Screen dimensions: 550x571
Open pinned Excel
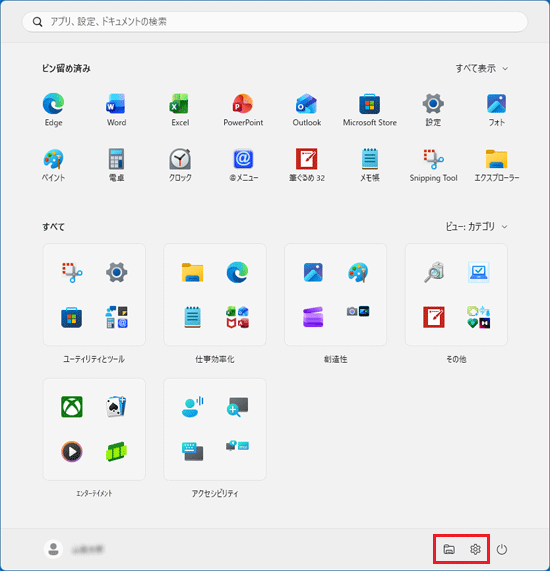click(180, 110)
